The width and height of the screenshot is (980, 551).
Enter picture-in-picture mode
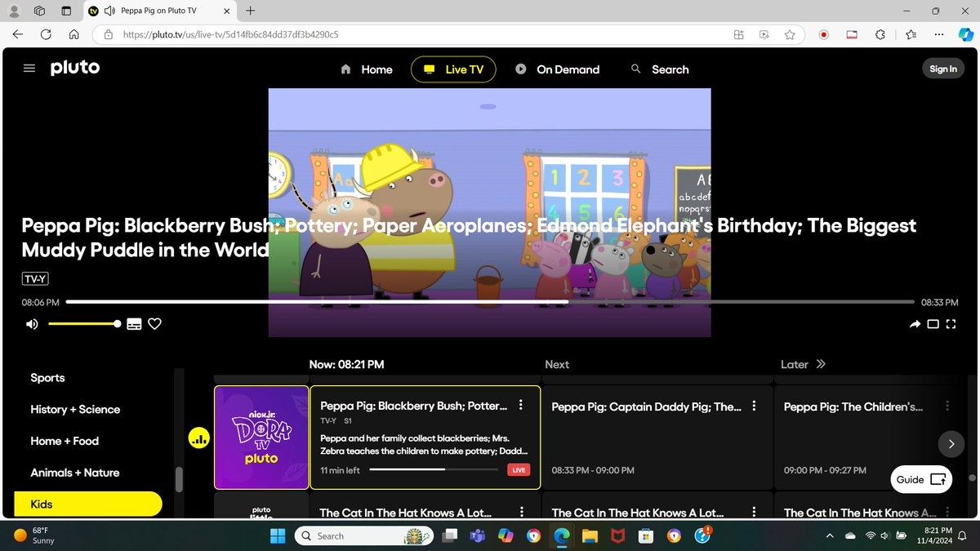point(933,324)
